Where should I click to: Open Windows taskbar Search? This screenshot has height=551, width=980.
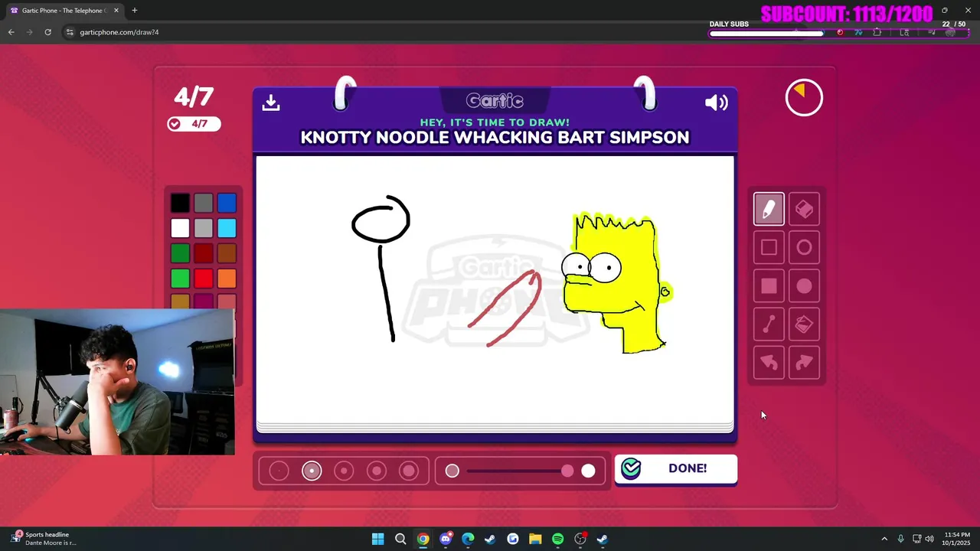[400, 539]
